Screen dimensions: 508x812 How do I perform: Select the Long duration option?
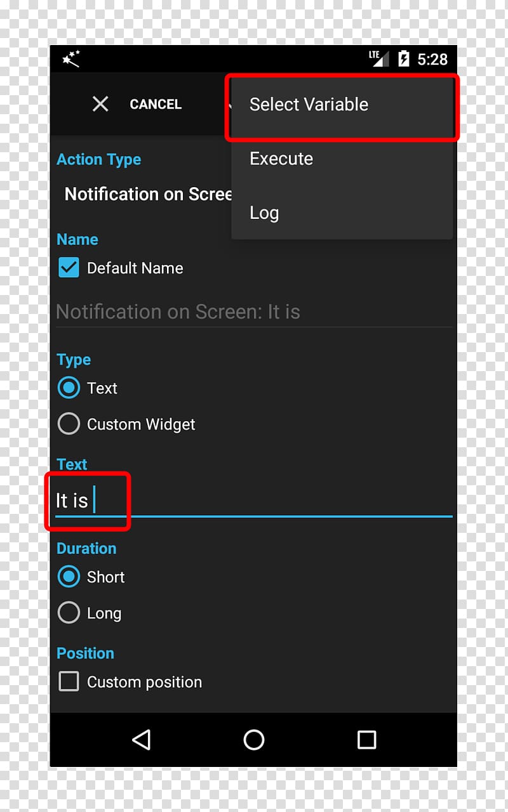click(x=69, y=613)
